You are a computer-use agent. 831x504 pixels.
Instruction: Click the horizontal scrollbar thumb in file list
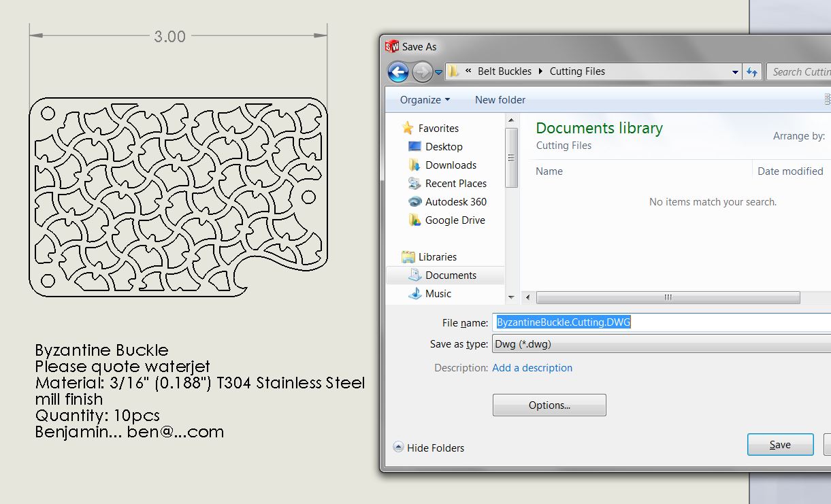(x=668, y=298)
